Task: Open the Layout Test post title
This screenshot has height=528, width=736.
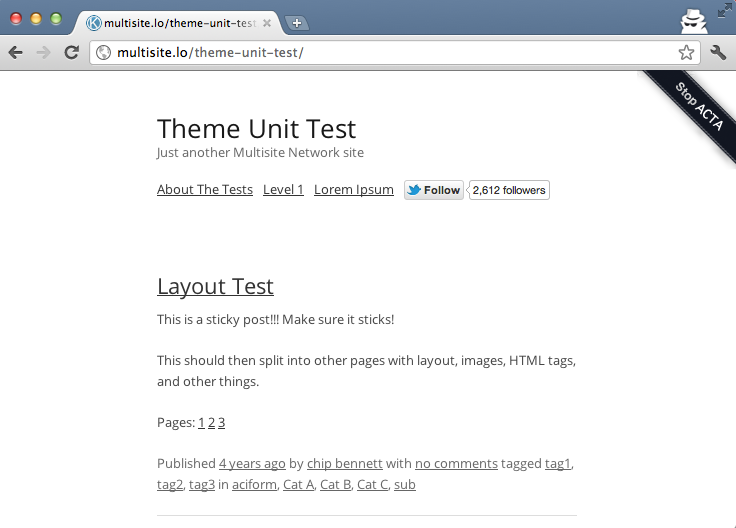Action: coord(215,286)
